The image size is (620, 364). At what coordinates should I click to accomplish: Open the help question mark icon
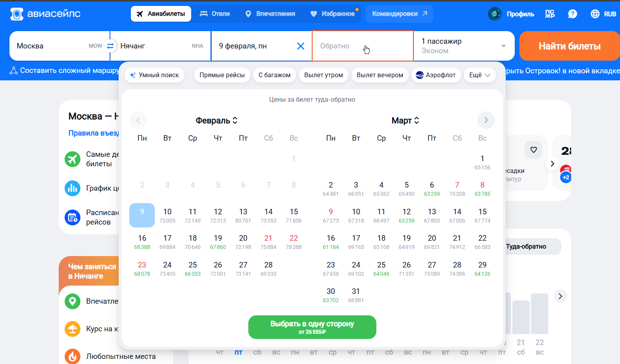point(573,14)
